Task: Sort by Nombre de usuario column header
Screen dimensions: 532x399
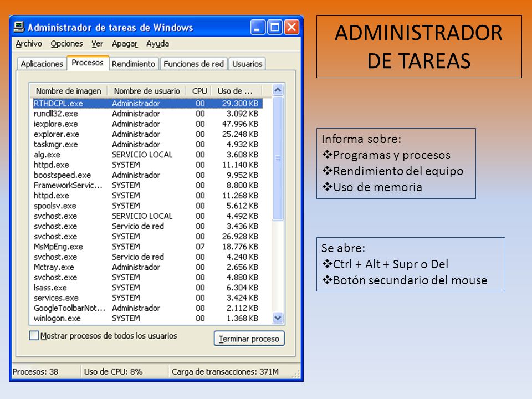Action: (146, 91)
